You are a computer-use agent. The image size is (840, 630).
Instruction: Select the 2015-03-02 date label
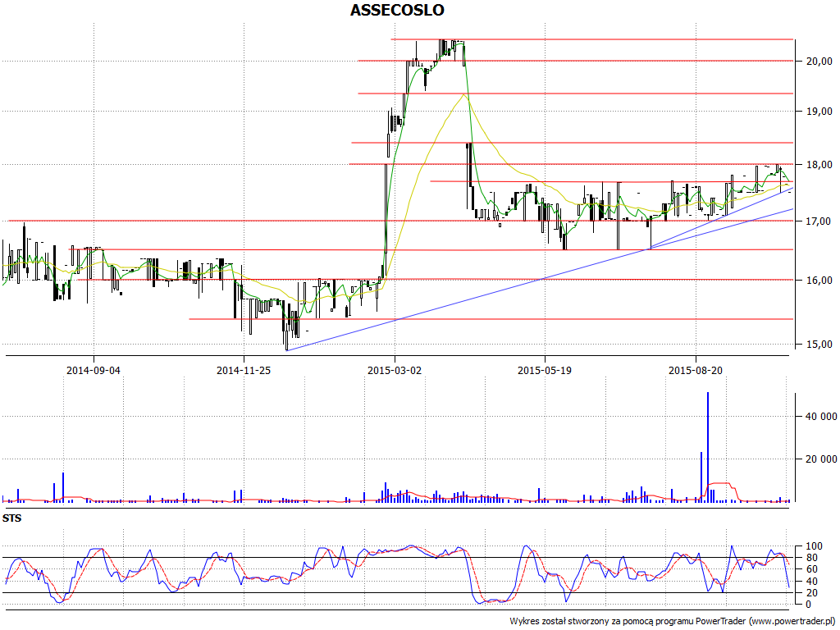pyautogui.click(x=395, y=370)
